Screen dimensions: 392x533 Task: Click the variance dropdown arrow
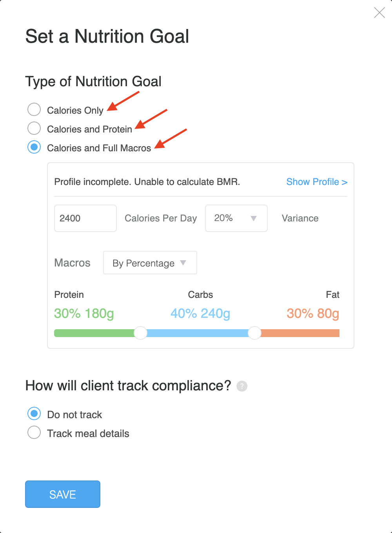[x=254, y=218]
